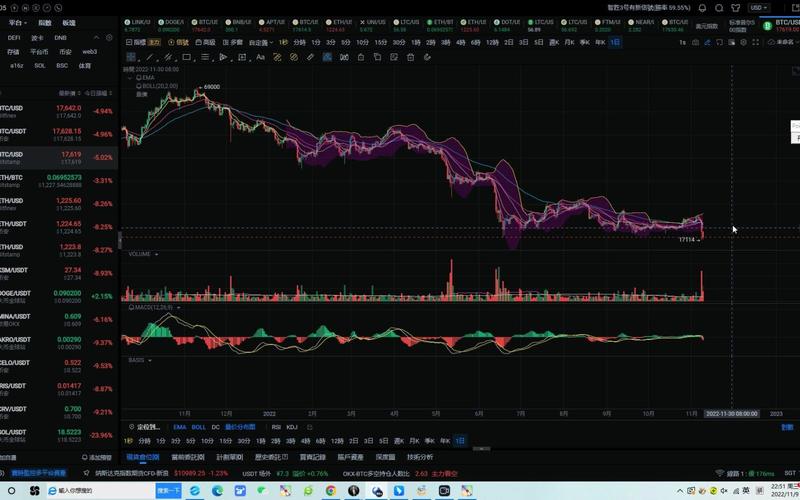
Task: Click the copy drawings icon
Action: [x=378, y=57]
